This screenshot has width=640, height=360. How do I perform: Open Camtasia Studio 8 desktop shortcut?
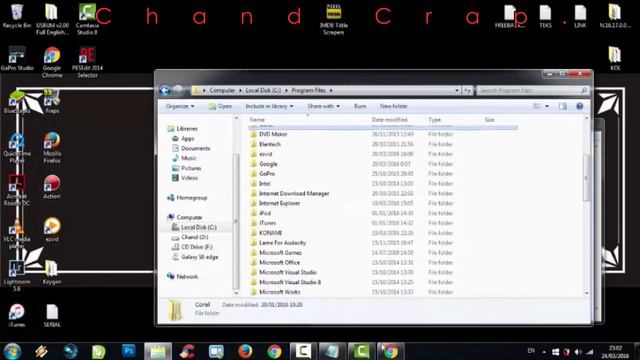tap(87, 19)
